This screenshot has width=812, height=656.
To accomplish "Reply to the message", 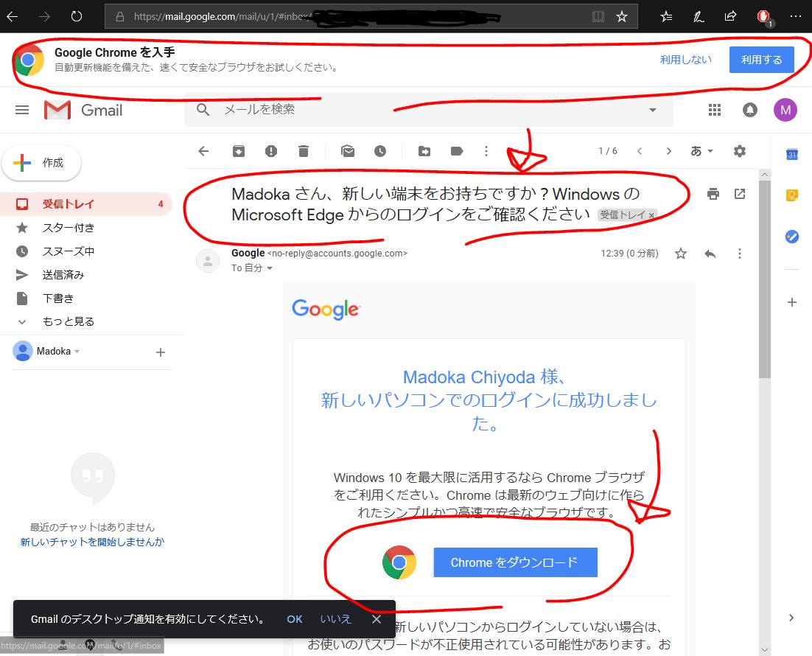I will [710, 254].
